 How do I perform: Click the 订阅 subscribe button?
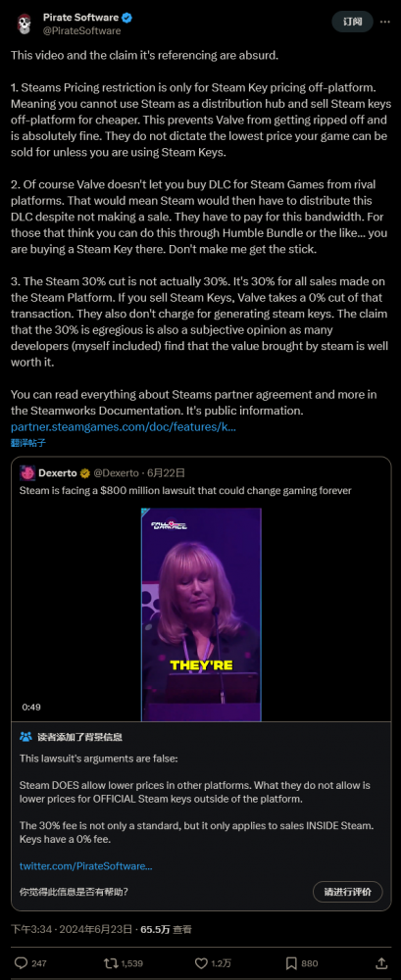pos(353,22)
